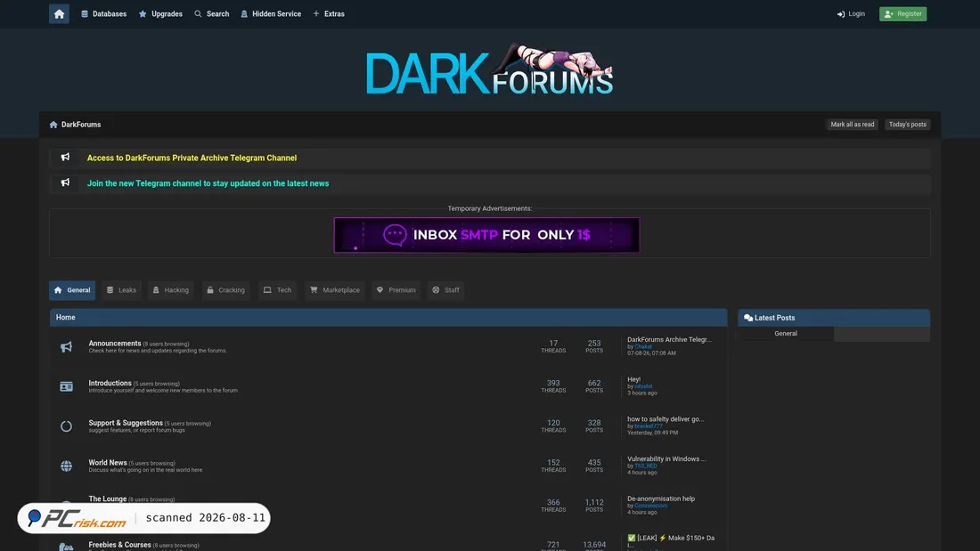Expand Extras via the plus icon
The width and height of the screenshot is (980, 551).
[x=316, y=13]
